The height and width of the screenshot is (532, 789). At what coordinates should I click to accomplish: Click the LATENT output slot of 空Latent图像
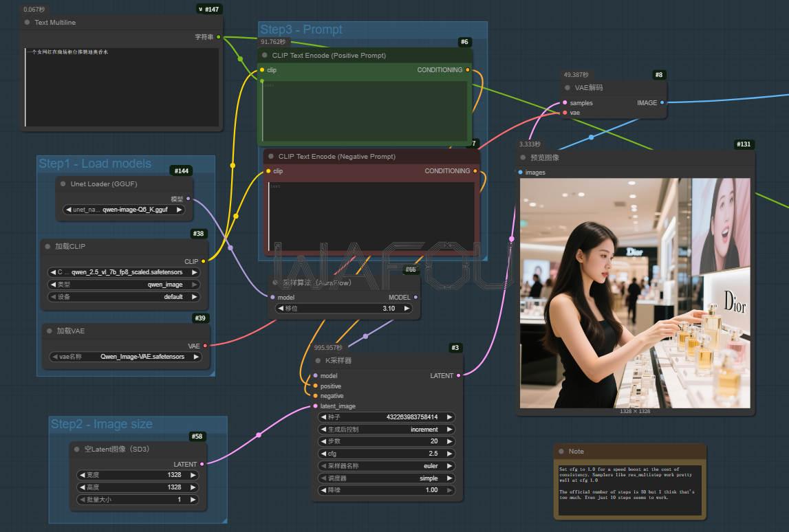click(x=202, y=464)
